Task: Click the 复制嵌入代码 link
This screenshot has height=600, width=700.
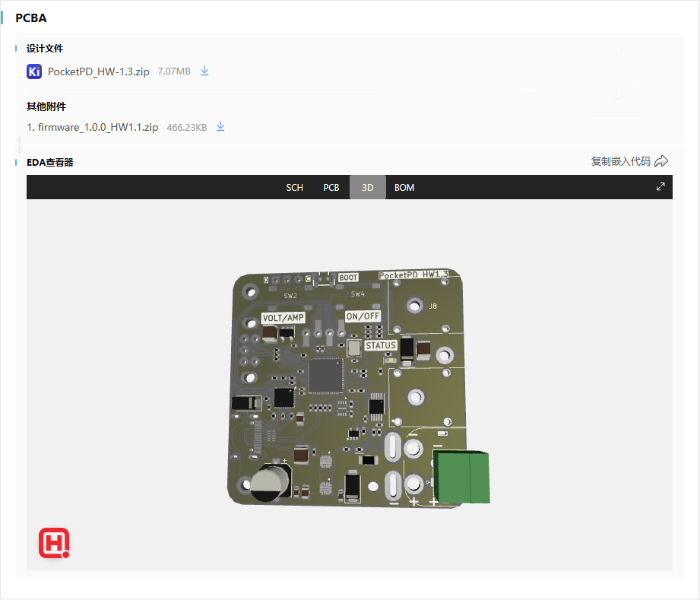Action: 620,161
